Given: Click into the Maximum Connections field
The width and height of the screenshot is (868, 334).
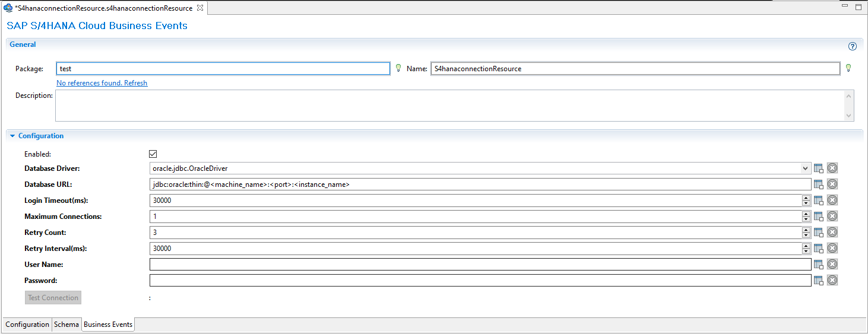Looking at the screenshot, I should tap(476, 217).
